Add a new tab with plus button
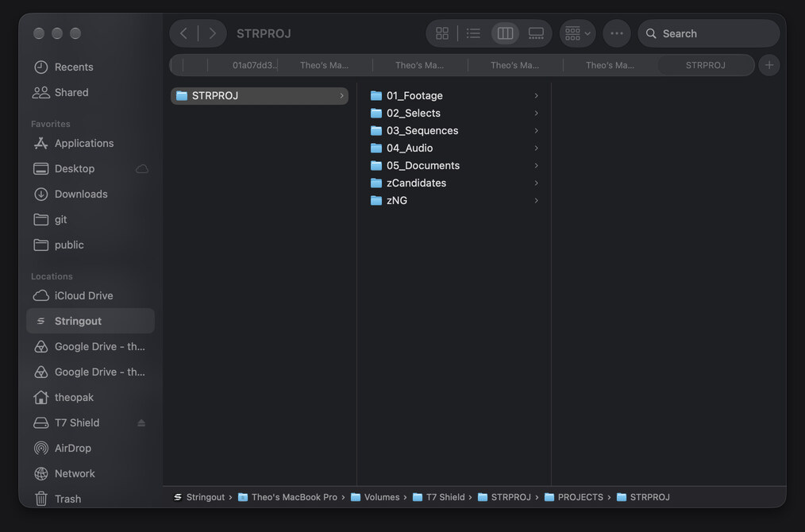 [x=769, y=65]
